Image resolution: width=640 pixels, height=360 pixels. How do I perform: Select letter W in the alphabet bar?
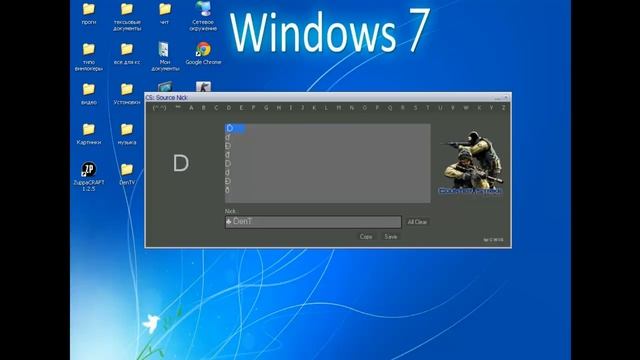(466, 108)
